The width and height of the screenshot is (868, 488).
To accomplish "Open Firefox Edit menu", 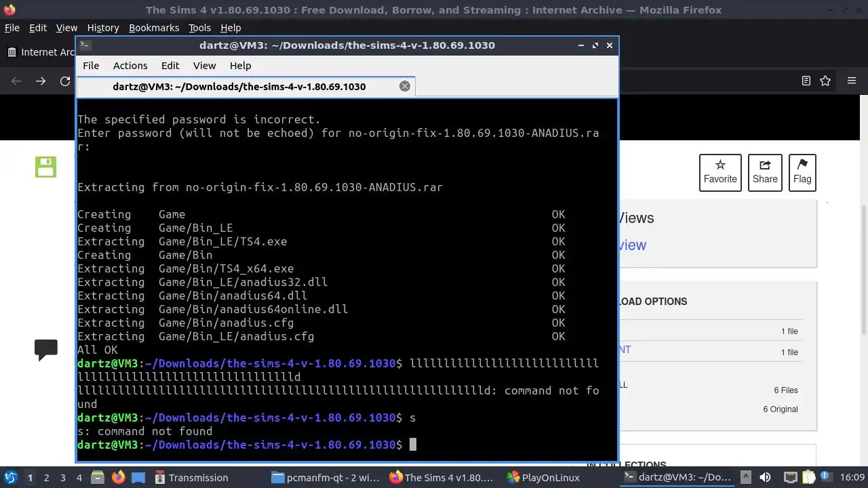I will [38, 28].
